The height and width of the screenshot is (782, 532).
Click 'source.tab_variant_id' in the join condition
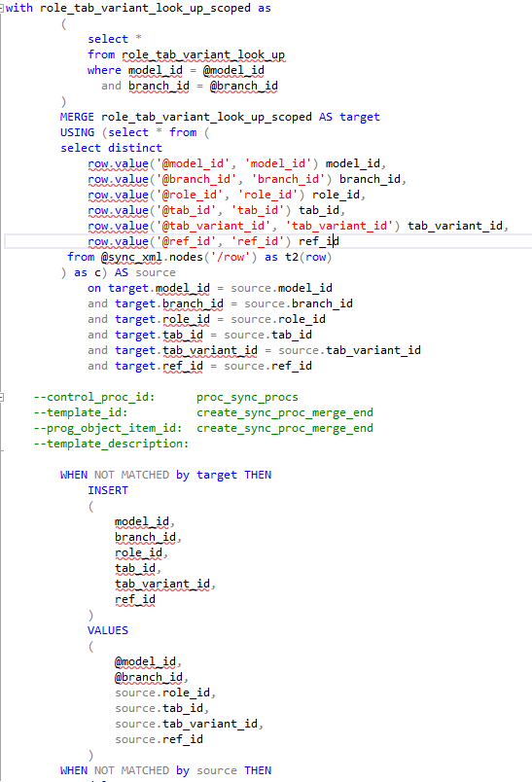click(349, 350)
